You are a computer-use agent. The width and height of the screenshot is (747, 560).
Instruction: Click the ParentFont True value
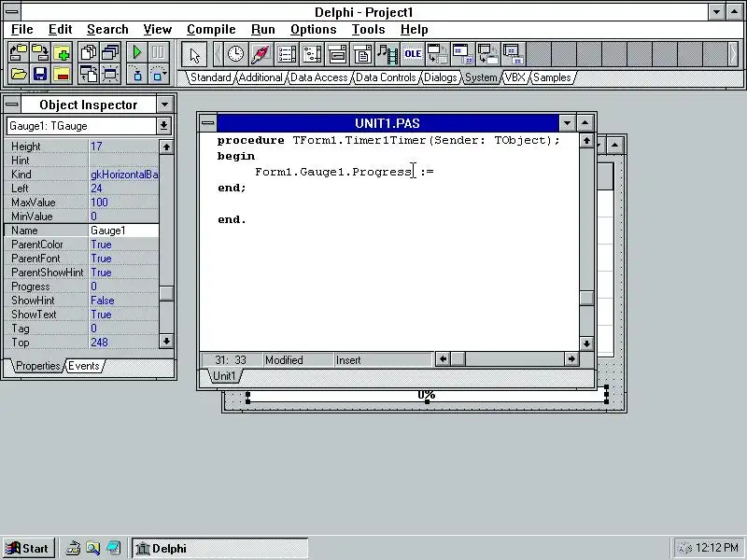pyautogui.click(x=124, y=259)
